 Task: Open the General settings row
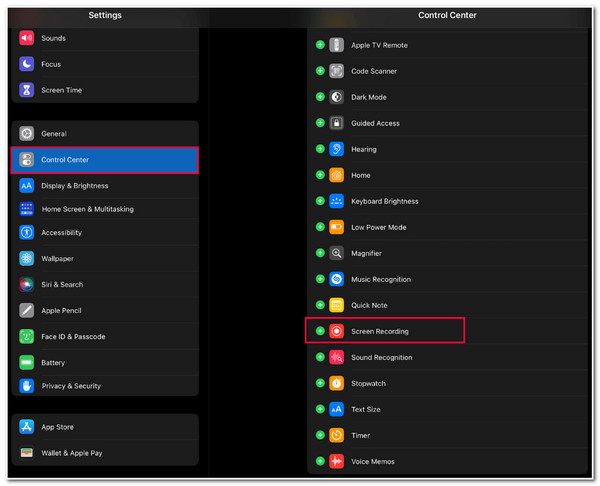tap(105, 134)
